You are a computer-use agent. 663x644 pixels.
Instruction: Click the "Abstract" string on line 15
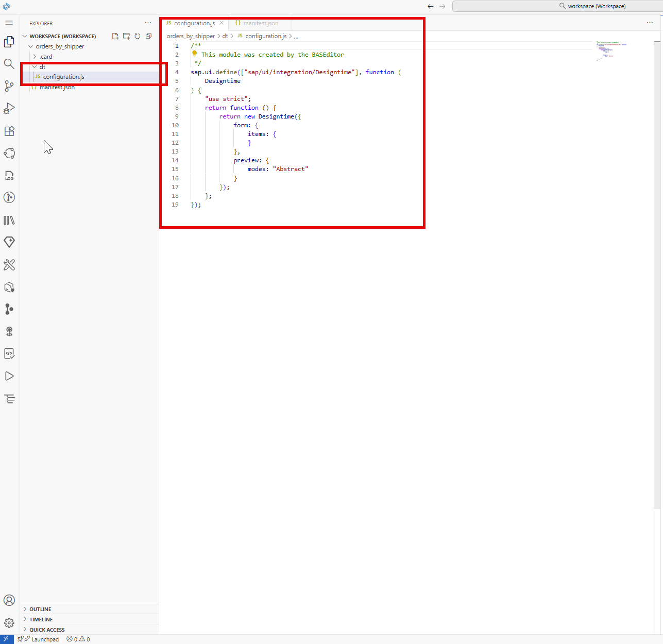coord(291,169)
